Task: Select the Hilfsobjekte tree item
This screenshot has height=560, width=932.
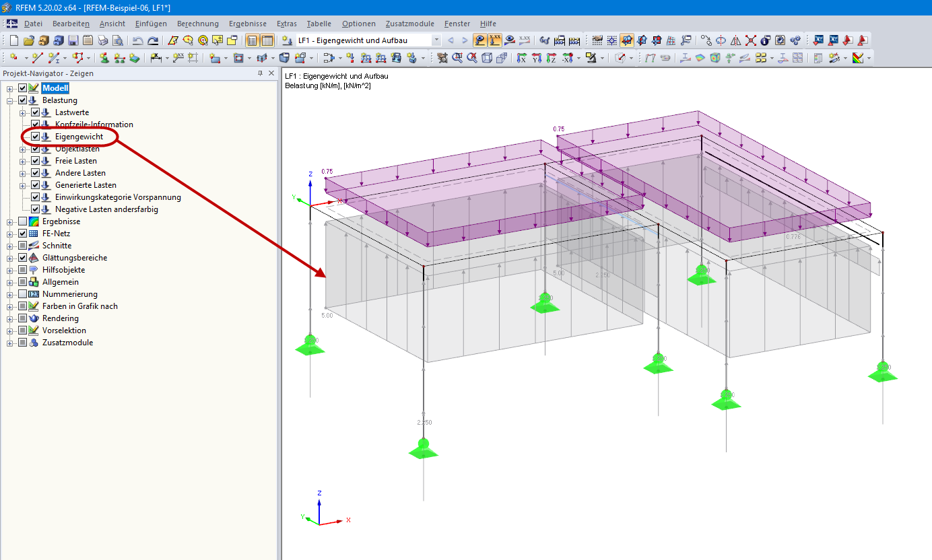Action: (63, 270)
